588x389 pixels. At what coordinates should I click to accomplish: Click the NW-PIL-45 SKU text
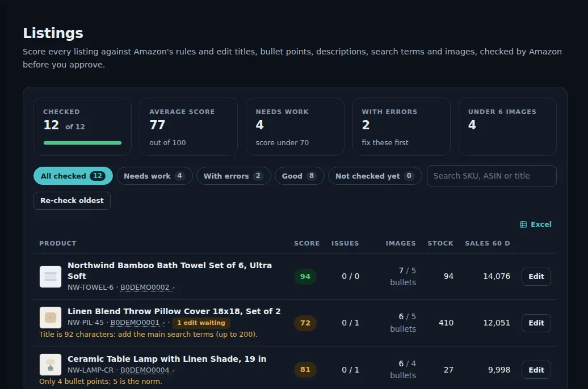pos(86,323)
